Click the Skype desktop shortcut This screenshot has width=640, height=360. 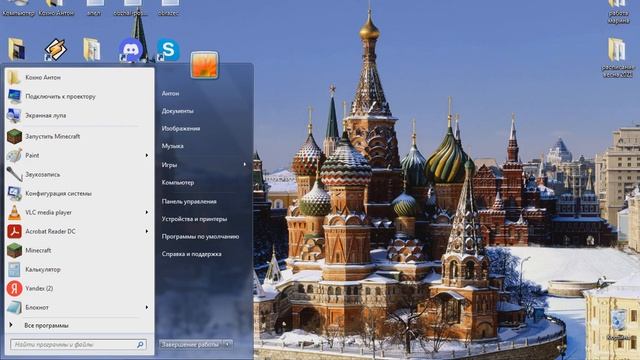(168, 50)
